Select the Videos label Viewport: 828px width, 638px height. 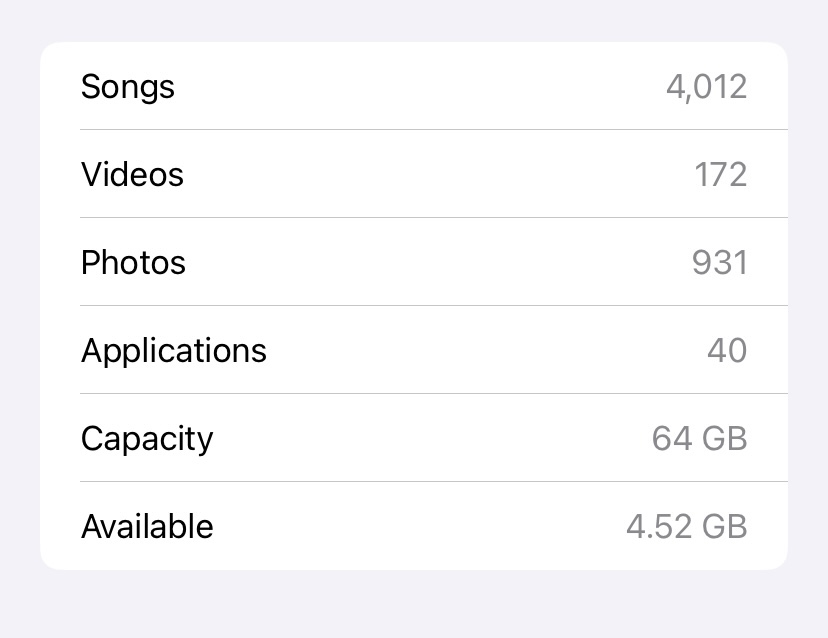[x=132, y=175]
